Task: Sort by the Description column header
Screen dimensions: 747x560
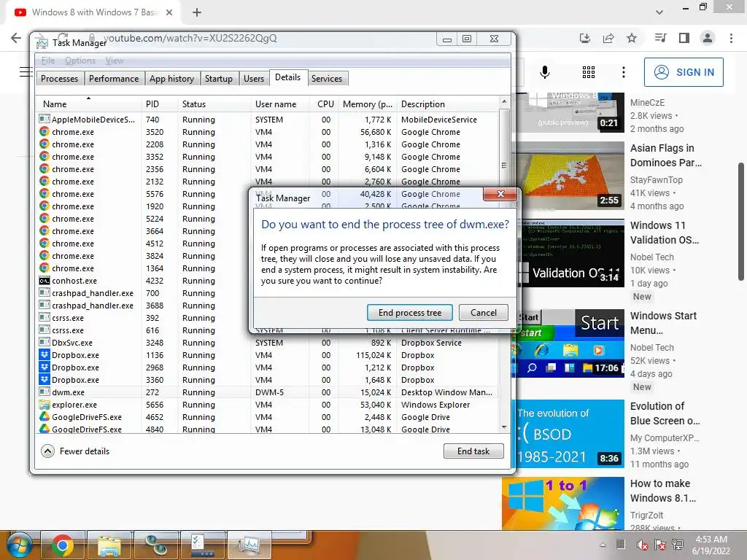Action: [x=446, y=104]
